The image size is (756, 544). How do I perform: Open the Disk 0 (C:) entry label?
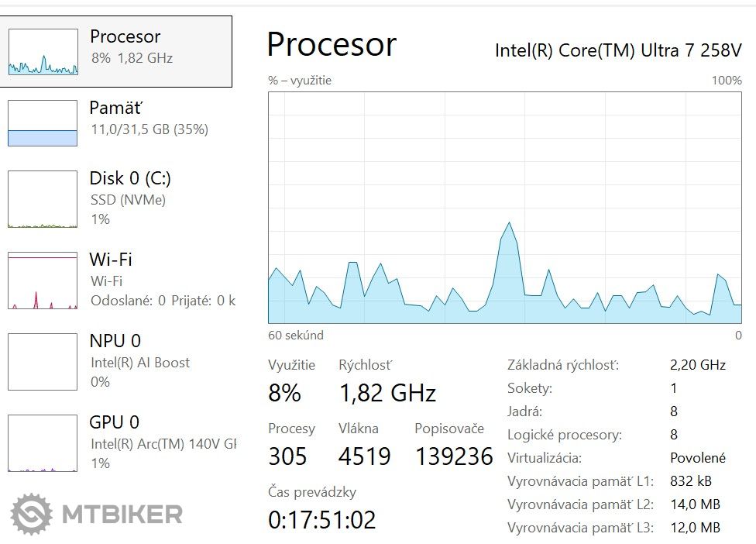(130, 178)
